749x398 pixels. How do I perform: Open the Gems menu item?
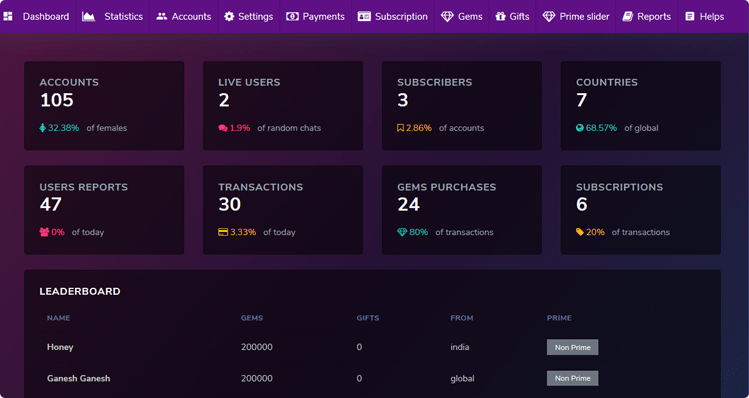[470, 17]
